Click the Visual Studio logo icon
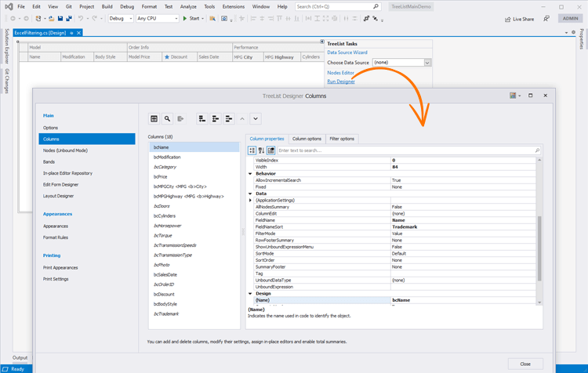This screenshot has width=588, height=373. tap(9, 6)
